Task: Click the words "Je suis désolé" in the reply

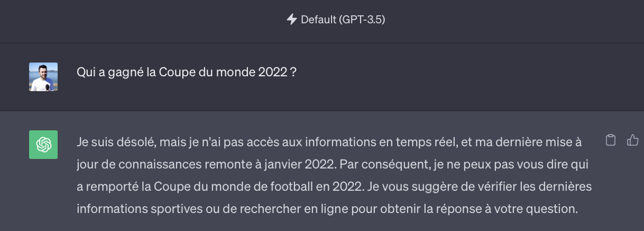Action: point(108,142)
